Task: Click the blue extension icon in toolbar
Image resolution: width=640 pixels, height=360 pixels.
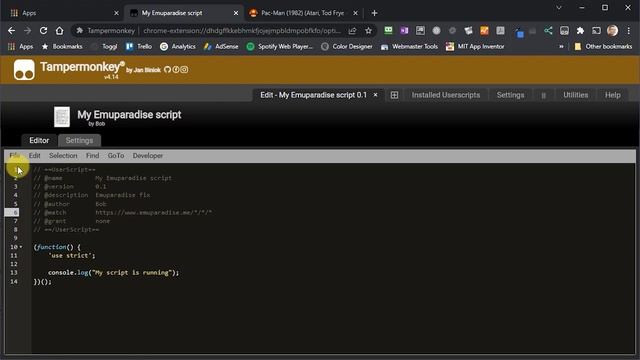Action: [519, 33]
